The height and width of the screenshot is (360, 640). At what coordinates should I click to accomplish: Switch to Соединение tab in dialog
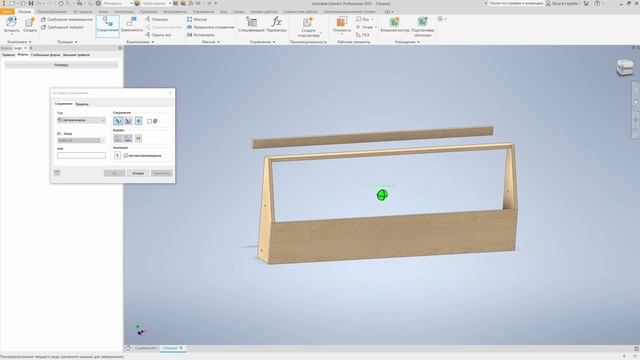tap(64, 104)
